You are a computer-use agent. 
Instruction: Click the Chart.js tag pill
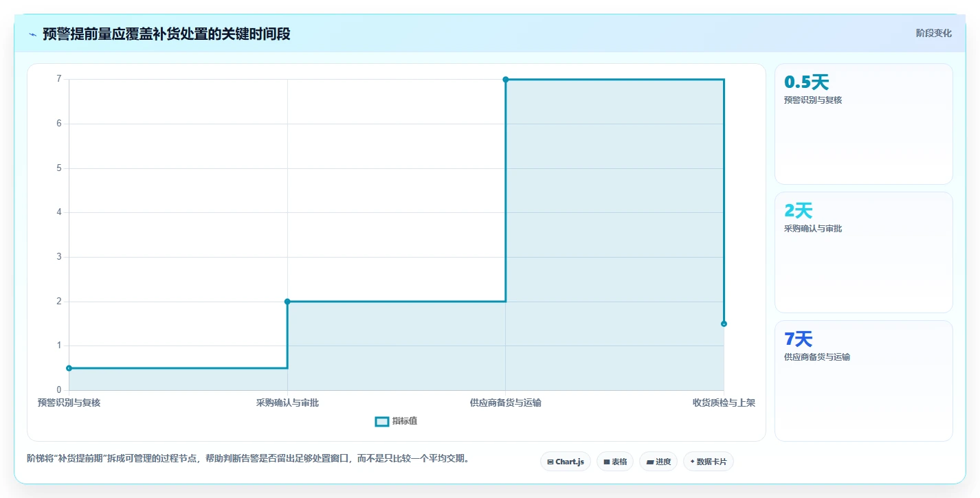566,462
